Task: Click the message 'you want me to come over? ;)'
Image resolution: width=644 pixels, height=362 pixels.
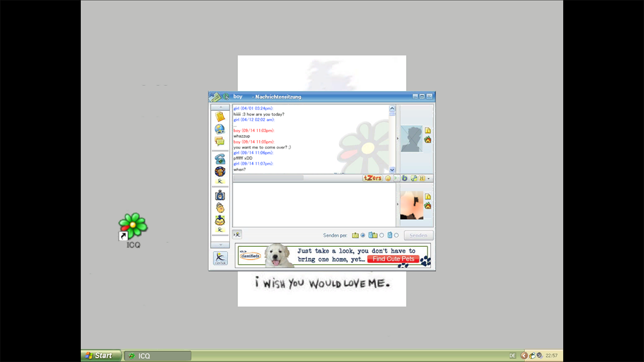Action: (262, 147)
